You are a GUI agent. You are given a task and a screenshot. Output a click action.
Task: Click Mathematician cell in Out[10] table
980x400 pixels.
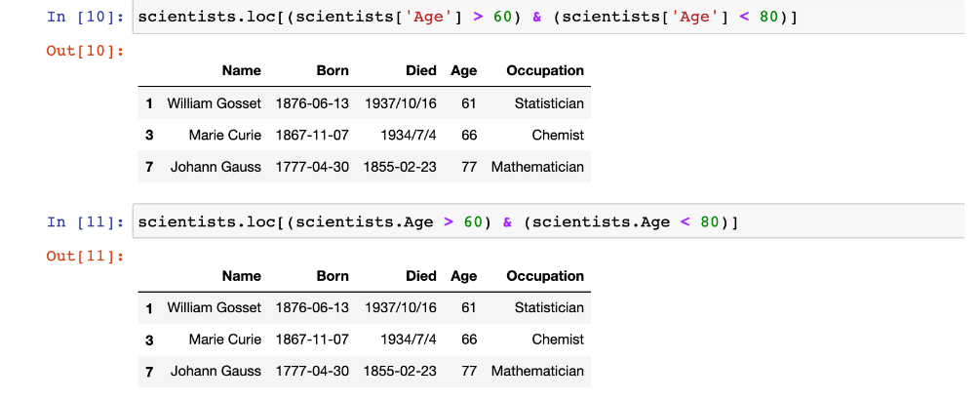[x=537, y=167]
